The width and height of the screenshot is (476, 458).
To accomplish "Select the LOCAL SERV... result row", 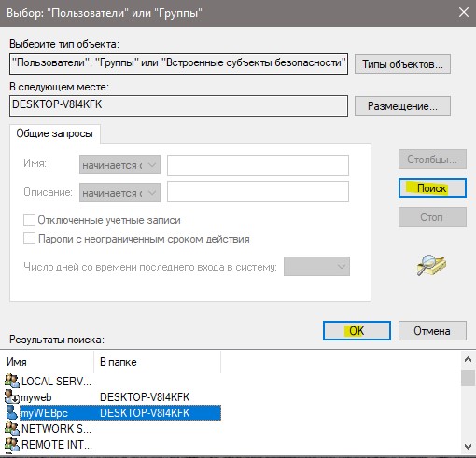I will 113,381.
